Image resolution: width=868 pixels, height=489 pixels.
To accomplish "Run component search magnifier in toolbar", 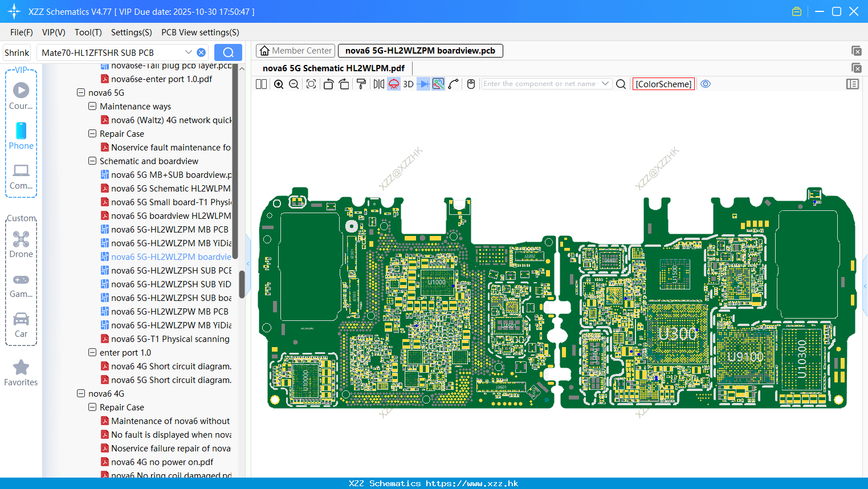I will 621,84.
